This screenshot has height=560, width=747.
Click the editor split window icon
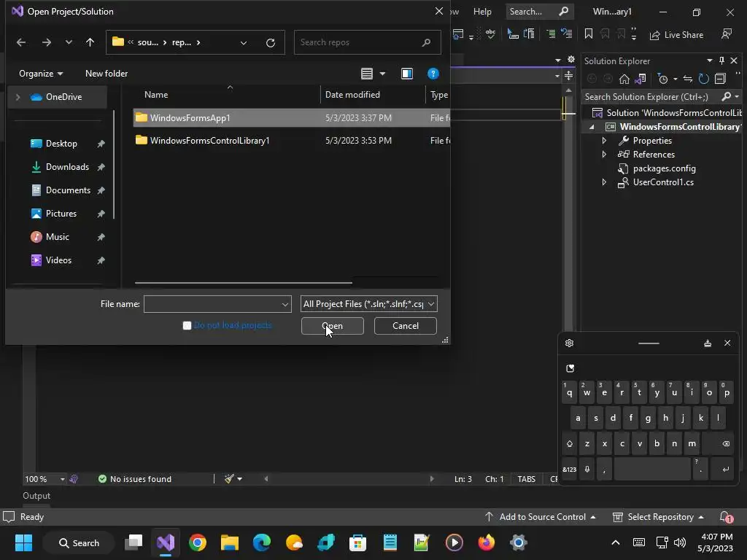point(568,76)
